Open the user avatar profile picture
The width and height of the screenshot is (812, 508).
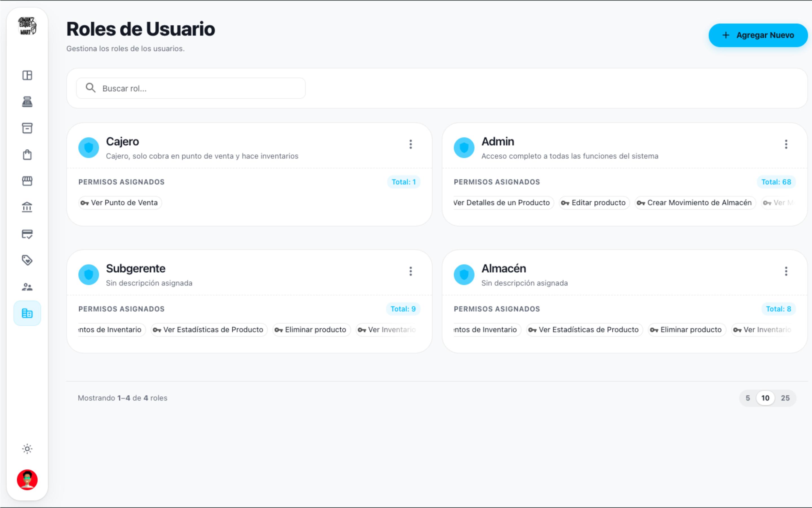coord(27,480)
